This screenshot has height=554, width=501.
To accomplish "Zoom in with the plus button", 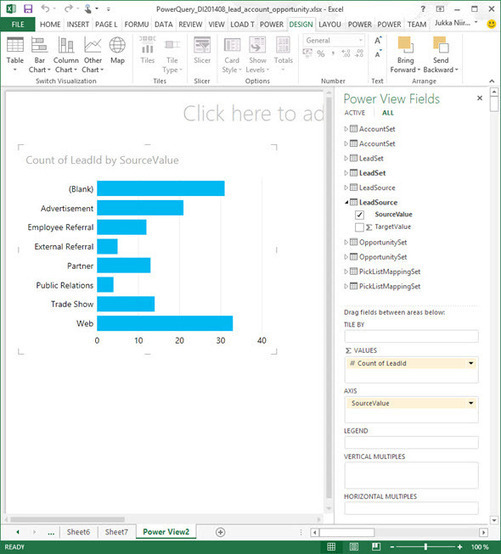I will [x=460, y=547].
